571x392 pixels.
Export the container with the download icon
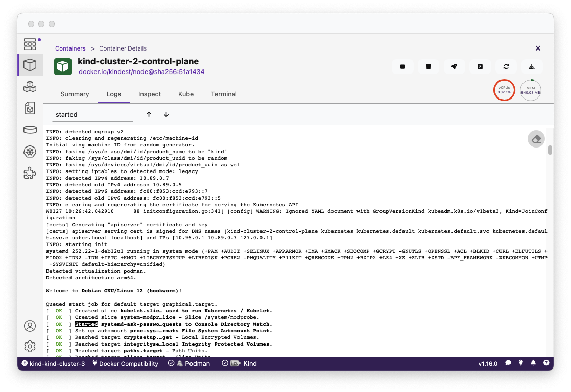[532, 67]
